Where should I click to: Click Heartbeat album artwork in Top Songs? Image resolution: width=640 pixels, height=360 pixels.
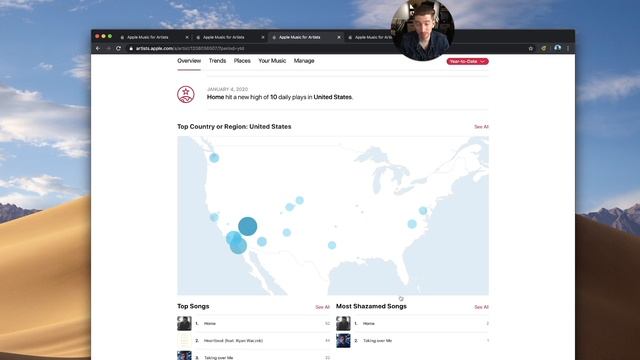pos(184,340)
